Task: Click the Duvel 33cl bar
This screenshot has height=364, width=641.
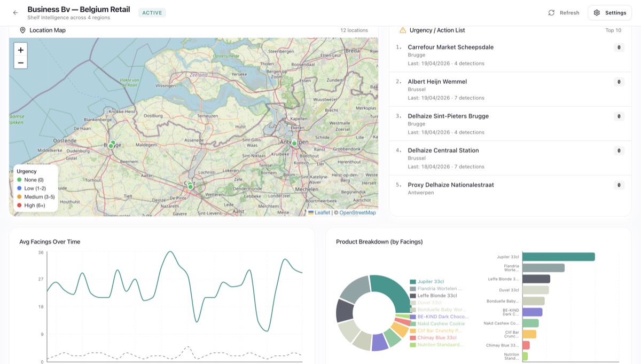Action: [x=535, y=290]
